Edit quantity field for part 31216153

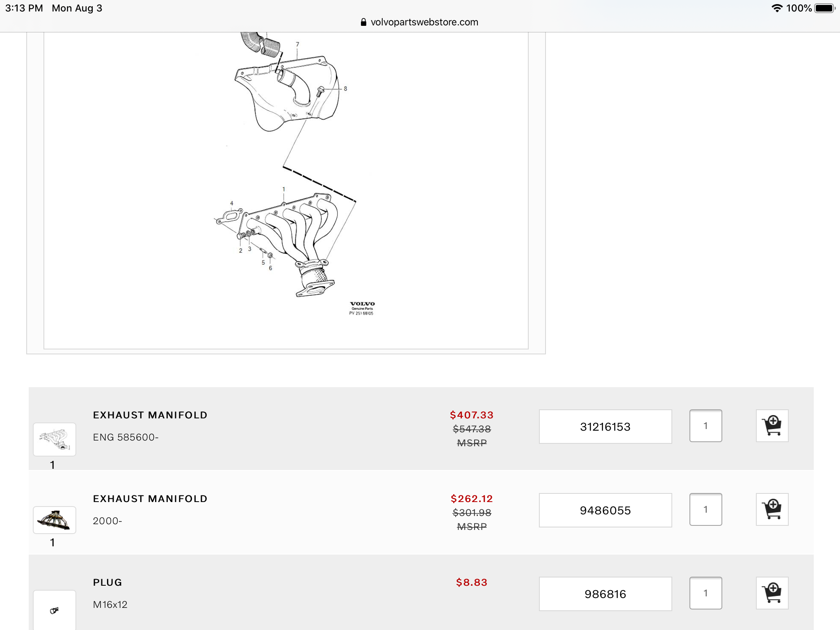(x=705, y=426)
